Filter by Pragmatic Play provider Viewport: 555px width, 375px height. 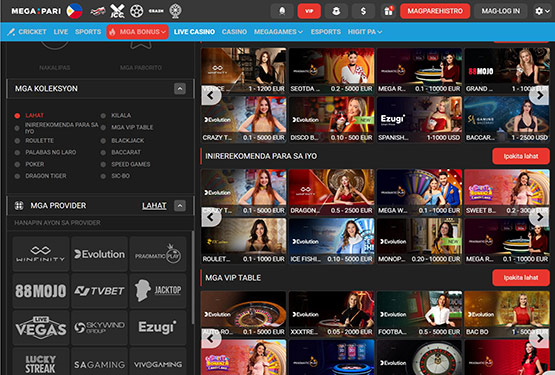tap(158, 254)
